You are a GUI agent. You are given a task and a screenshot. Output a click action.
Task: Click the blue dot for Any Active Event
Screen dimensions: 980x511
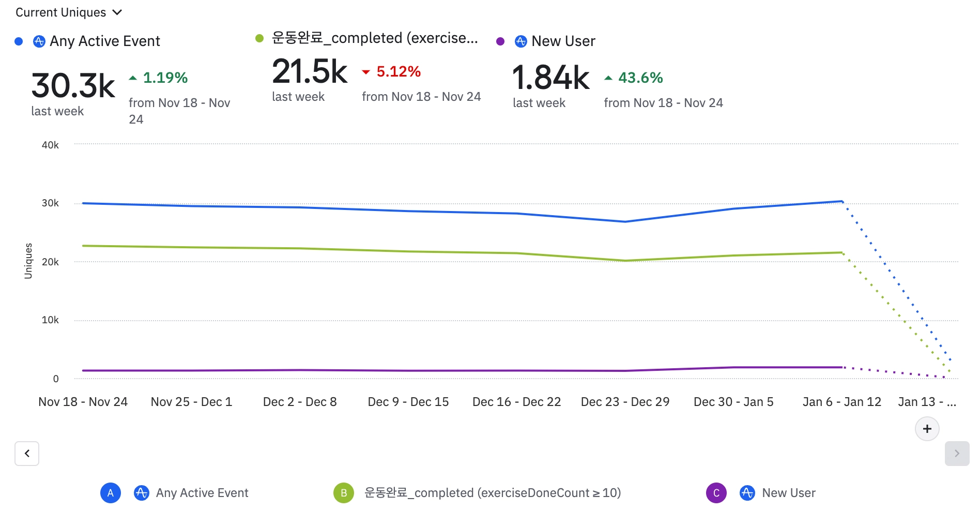click(19, 41)
